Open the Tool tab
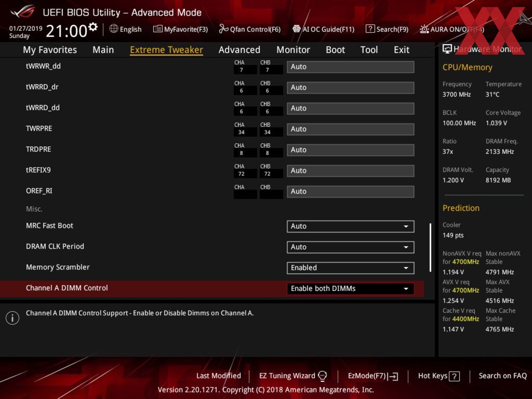This screenshot has width=532, height=399. pyautogui.click(x=369, y=50)
